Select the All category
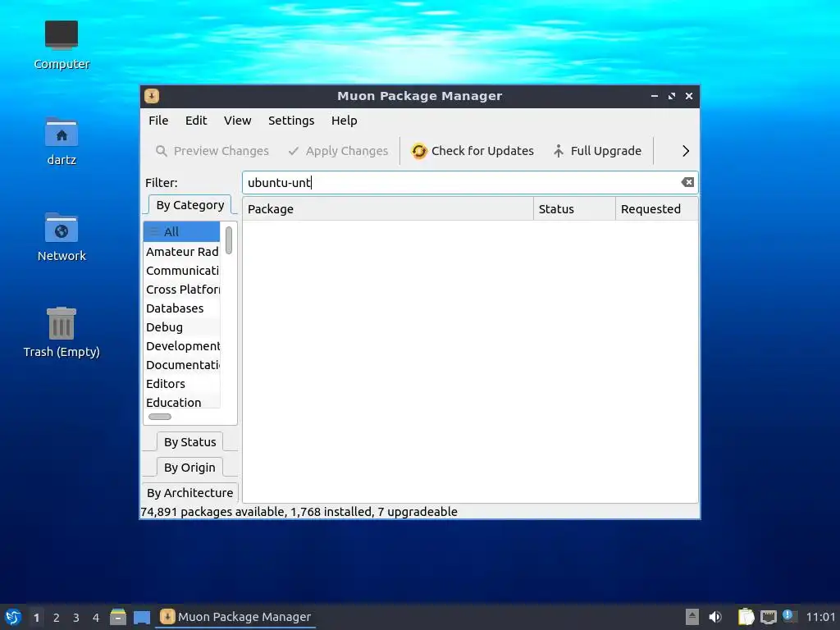Image resolution: width=840 pixels, height=630 pixels. [x=181, y=232]
